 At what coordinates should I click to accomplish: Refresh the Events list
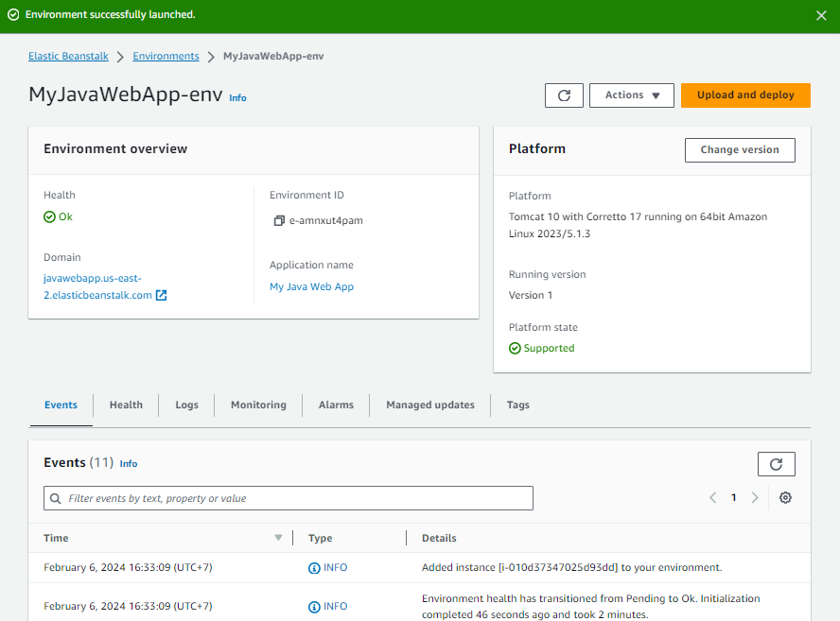click(777, 464)
